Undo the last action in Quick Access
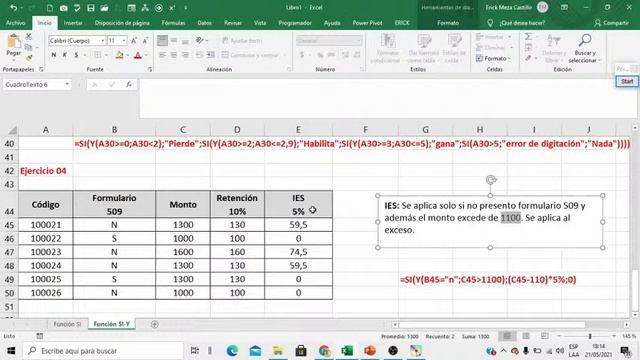640x360 pixels. 13,8
